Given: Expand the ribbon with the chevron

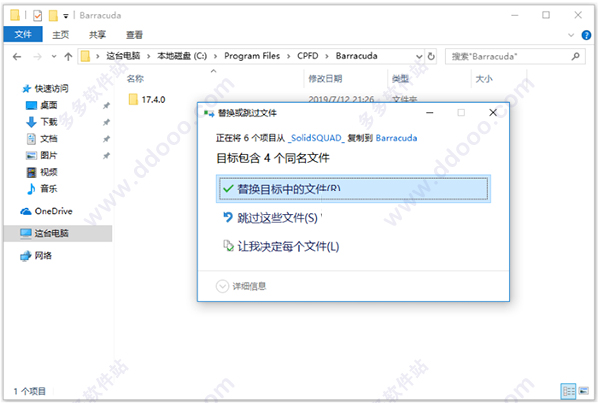Looking at the screenshot, I should point(571,35).
